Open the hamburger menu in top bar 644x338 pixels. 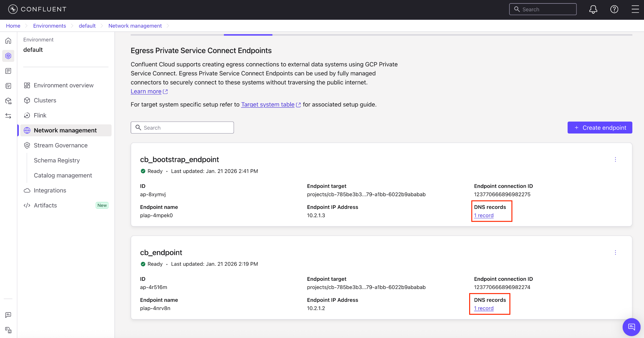635,9
